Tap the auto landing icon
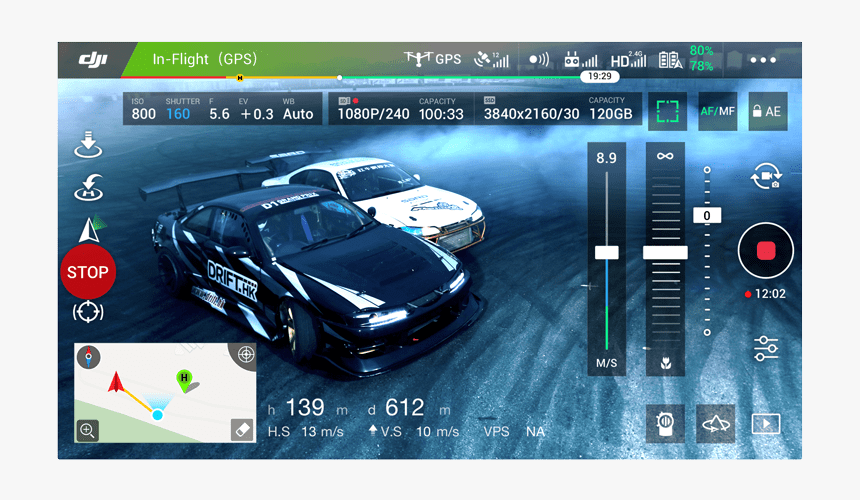Viewport: 860px width, 500px height. [x=88, y=145]
